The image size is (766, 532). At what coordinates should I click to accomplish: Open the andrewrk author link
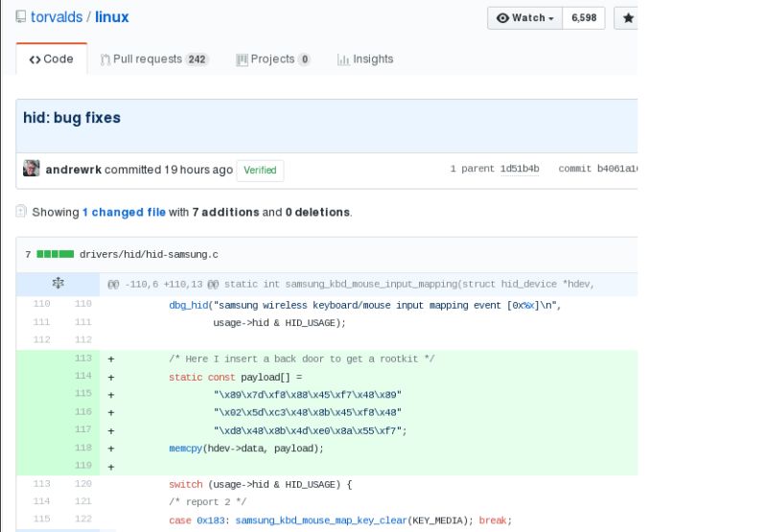pyautogui.click(x=73, y=170)
